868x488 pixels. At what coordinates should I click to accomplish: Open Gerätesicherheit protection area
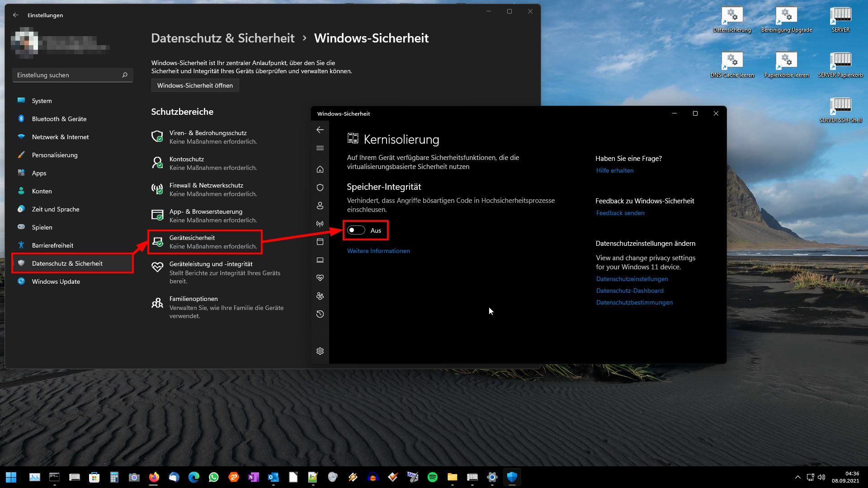[204, 242]
